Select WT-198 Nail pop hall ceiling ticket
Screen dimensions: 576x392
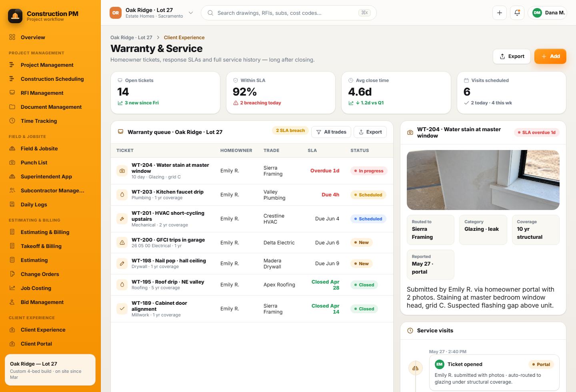tap(252, 264)
